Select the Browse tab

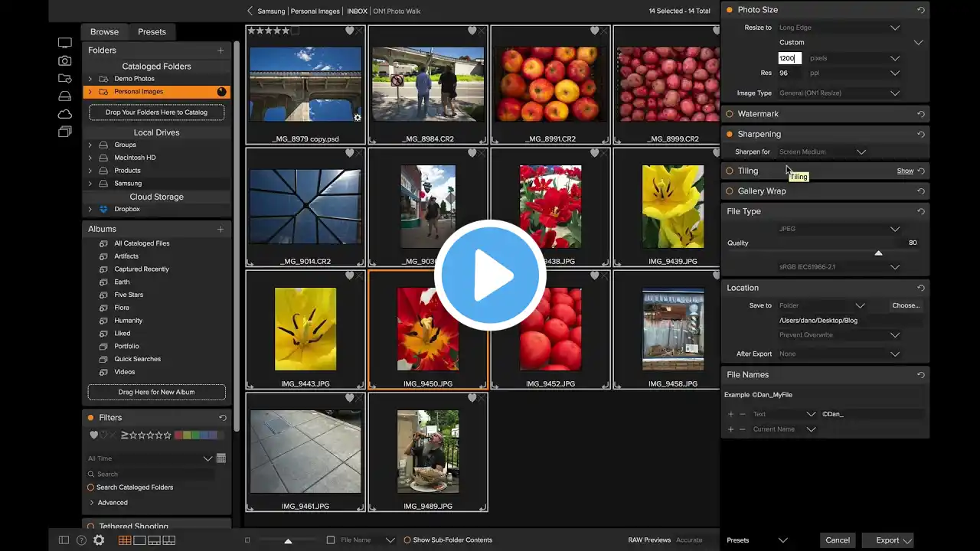click(x=104, y=32)
